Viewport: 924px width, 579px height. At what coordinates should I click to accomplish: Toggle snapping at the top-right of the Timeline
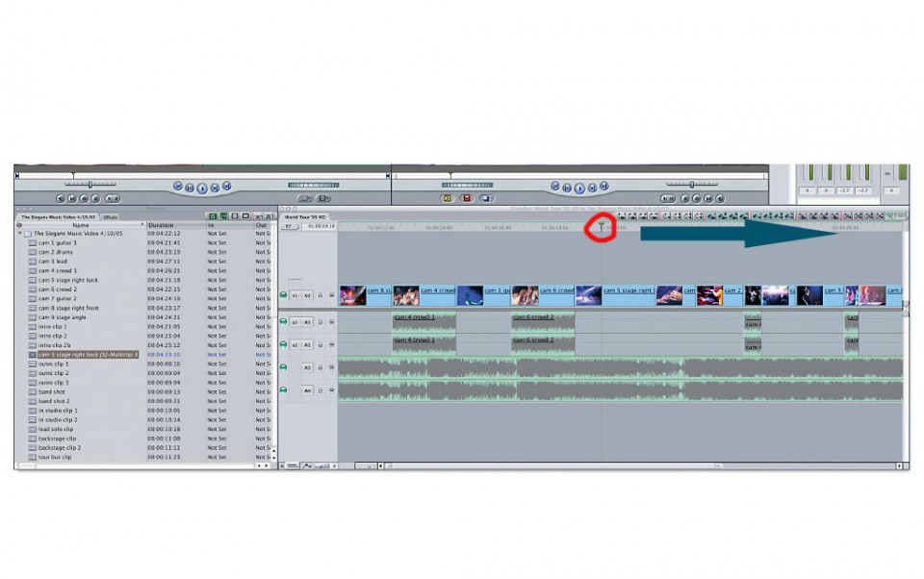pyautogui.click(x=888, y=217)
